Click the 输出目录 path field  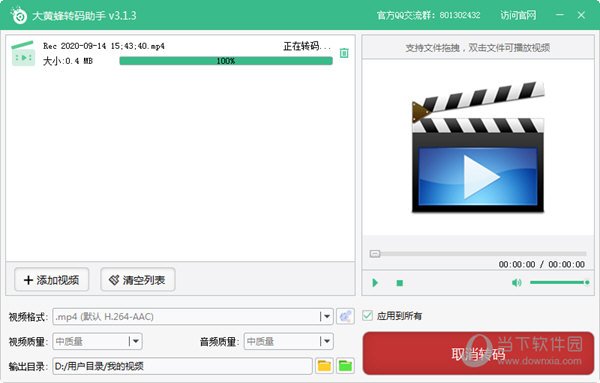tap(183, 366)
